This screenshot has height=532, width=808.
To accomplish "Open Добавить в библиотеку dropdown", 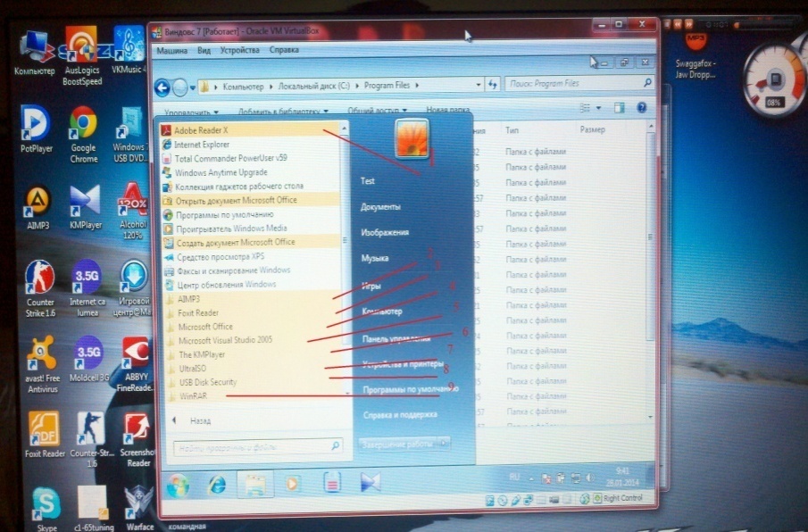I will (x=283, y=112).
